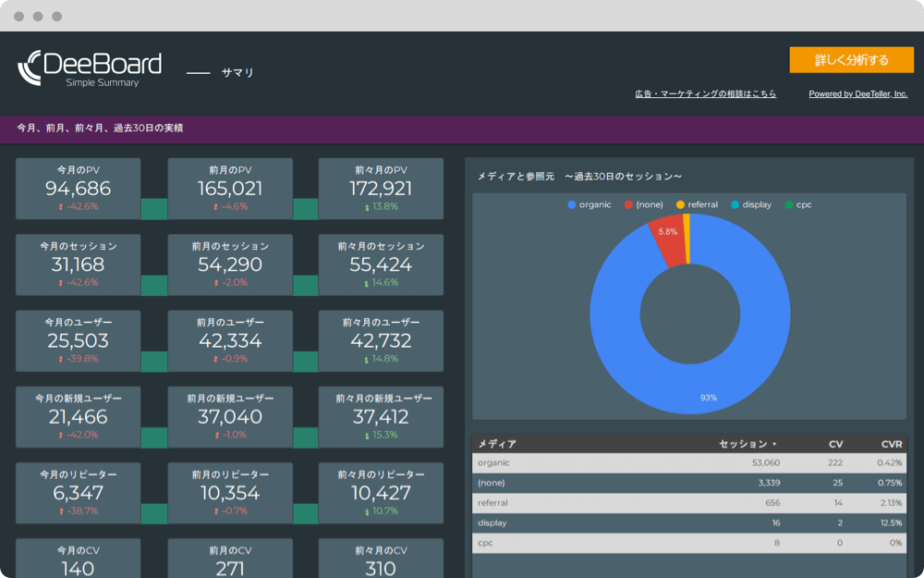Viewport: 924px width, 578px height.
Task: Select the サマリ page title tab
Action: (237, 73)
